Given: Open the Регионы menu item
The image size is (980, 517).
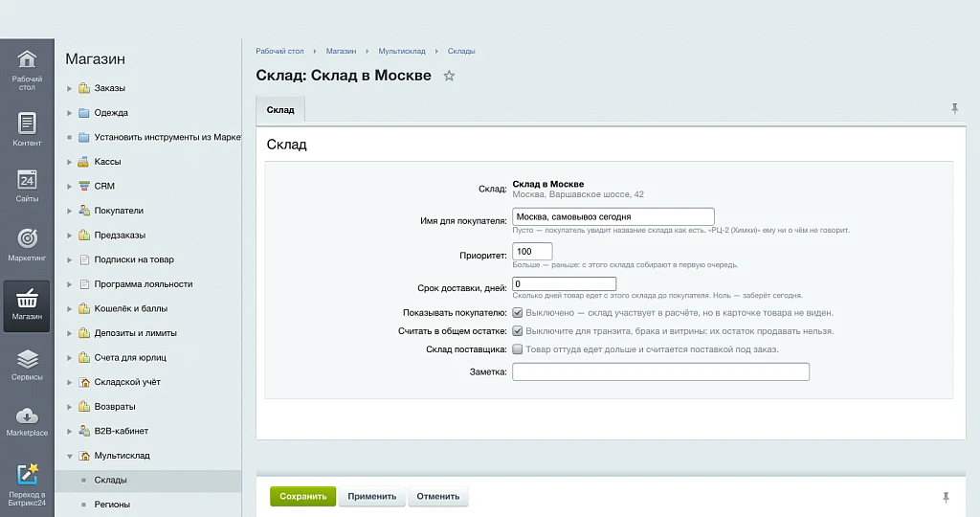Looking at the screenshot, I should pyautogui.click(x=112, y=505).
